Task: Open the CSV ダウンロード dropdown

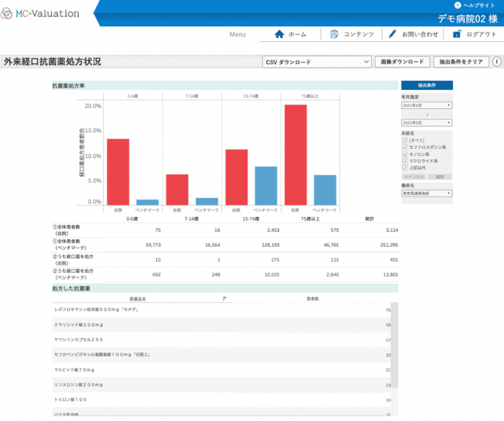Action: click(317, 62)
